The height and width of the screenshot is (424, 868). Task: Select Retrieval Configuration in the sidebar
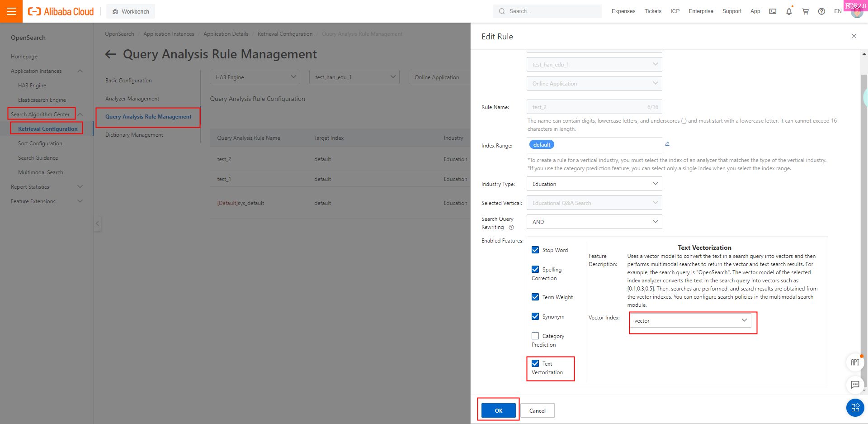coord(48,129)
